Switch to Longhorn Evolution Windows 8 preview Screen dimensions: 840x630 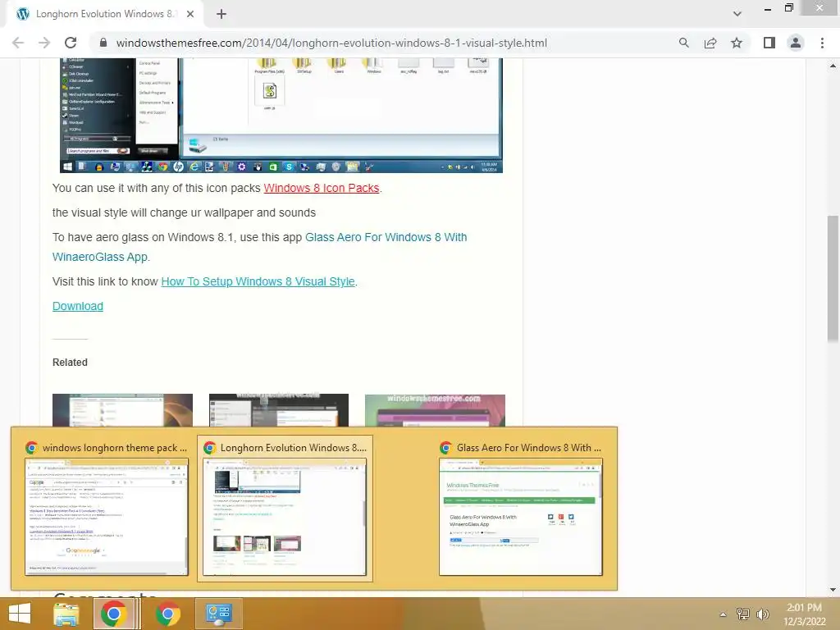pos(285,509)
